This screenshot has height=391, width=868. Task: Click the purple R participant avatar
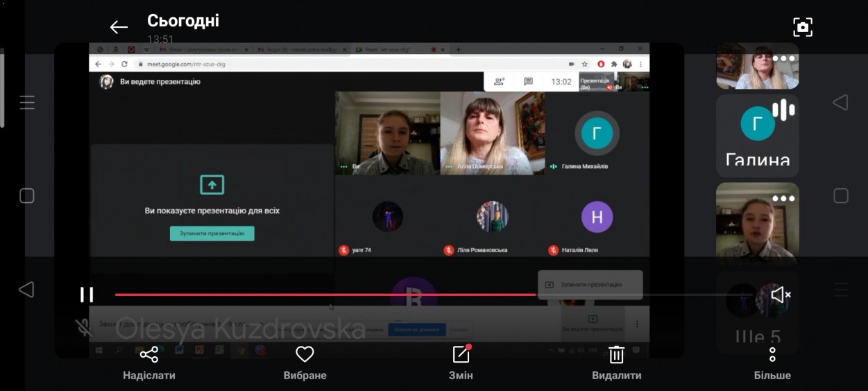point(414,291)
